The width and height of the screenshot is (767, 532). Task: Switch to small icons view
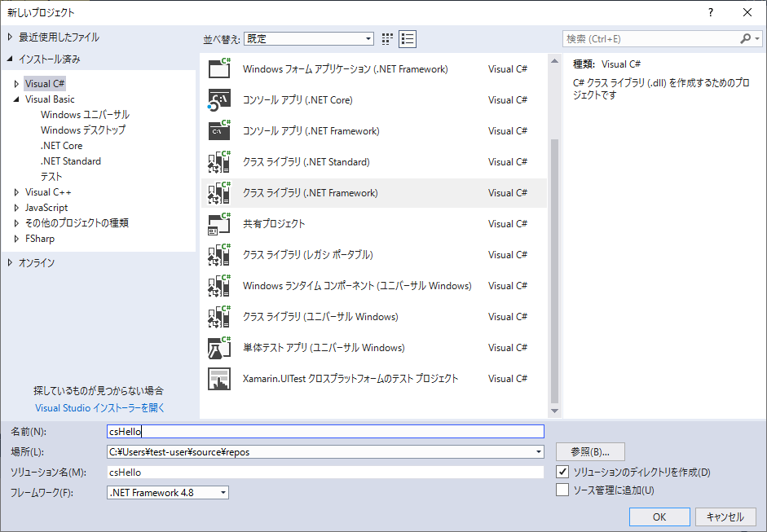(387, 39)
